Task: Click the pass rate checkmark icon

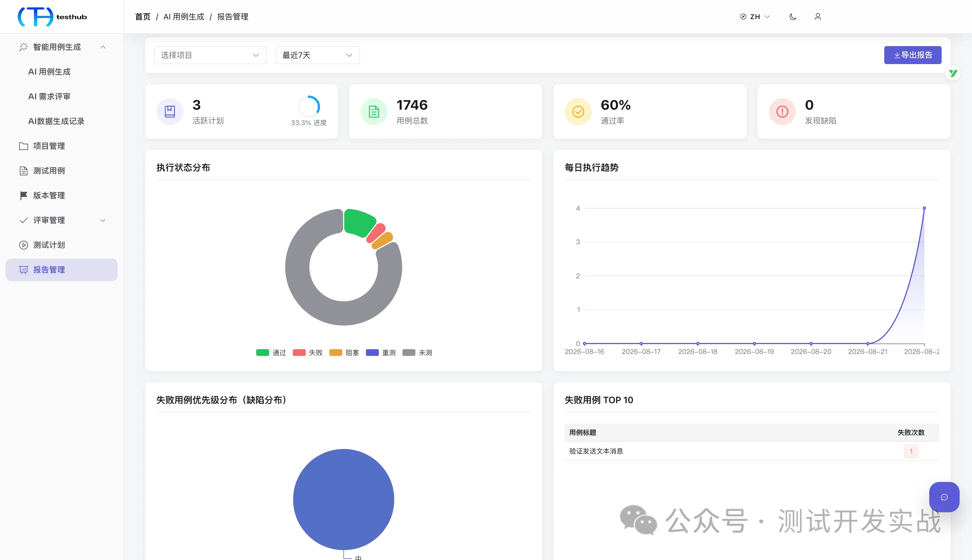Action: pyautogui.click(x=578, y=112)
